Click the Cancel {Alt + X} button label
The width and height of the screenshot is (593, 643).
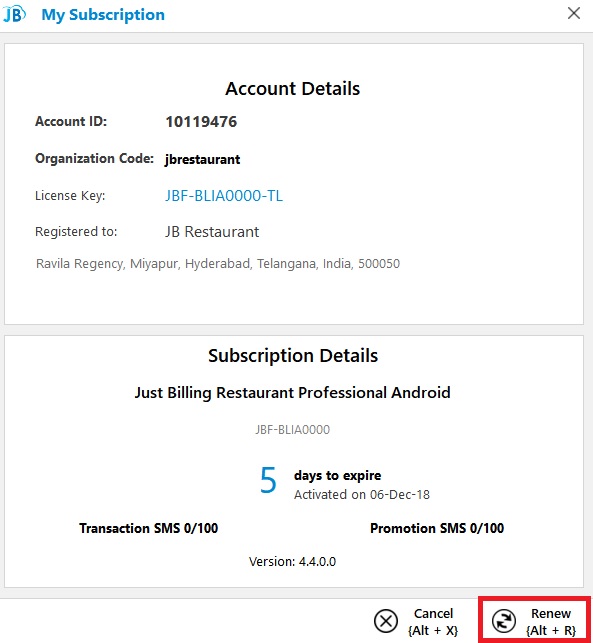433,622
